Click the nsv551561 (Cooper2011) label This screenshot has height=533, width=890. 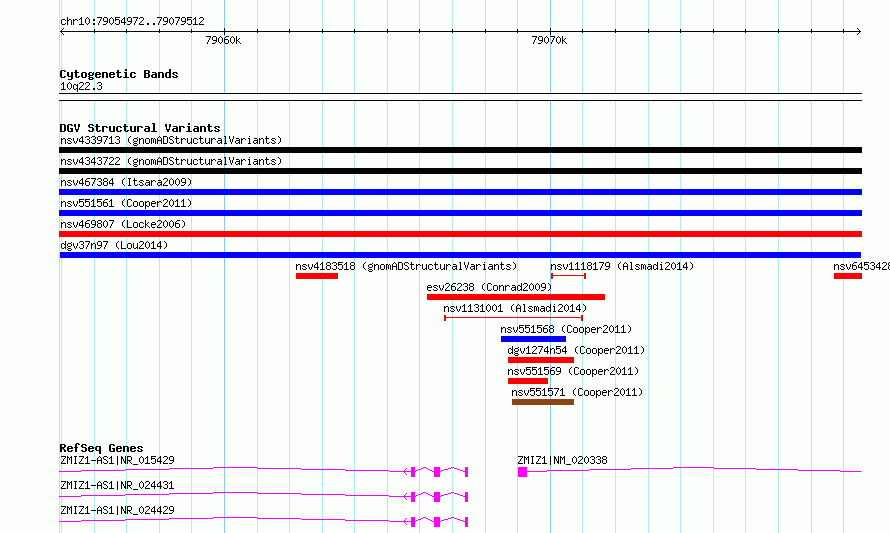126,203
